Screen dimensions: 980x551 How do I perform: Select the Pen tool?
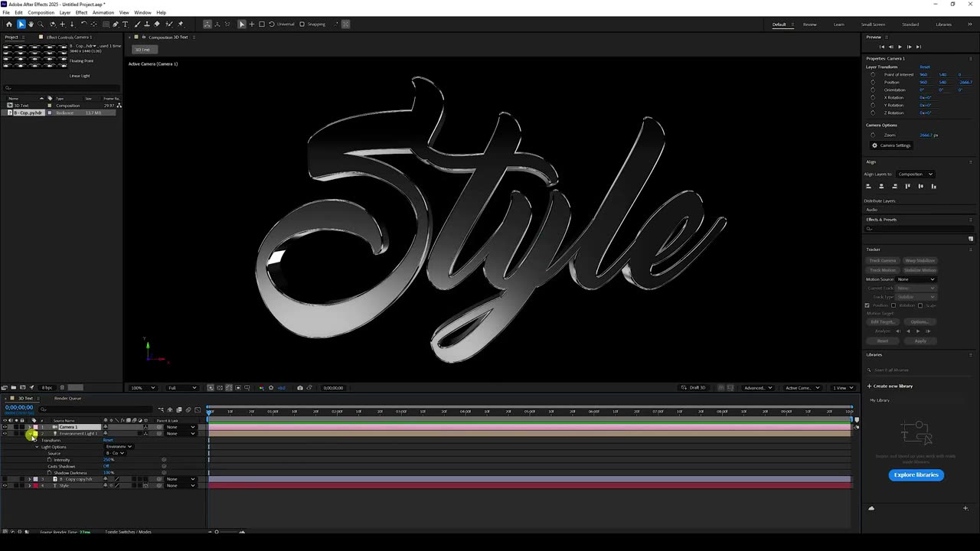116,24
